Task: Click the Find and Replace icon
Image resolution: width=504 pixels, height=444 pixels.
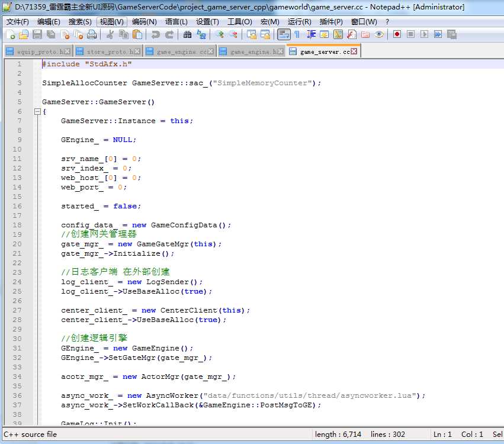Action: (201, 35)
